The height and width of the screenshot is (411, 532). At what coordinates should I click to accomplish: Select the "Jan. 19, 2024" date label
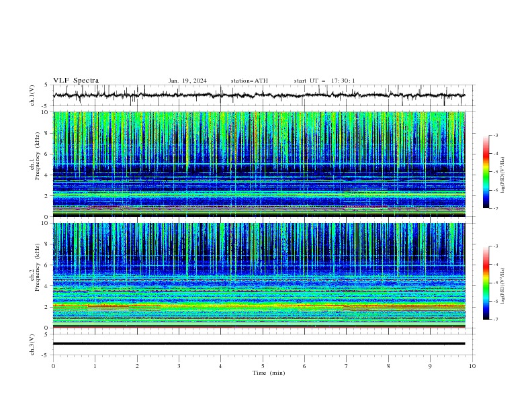pyautogui.click(x=187, y=81)
